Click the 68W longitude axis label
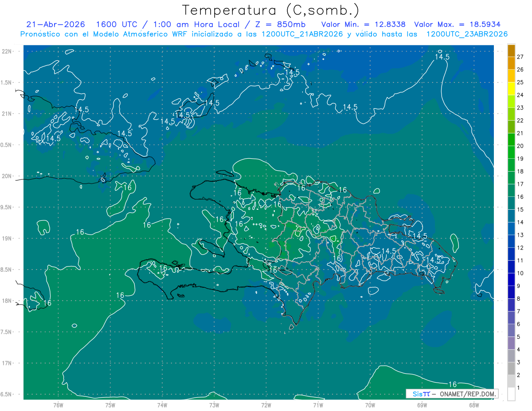 point(474,405)
